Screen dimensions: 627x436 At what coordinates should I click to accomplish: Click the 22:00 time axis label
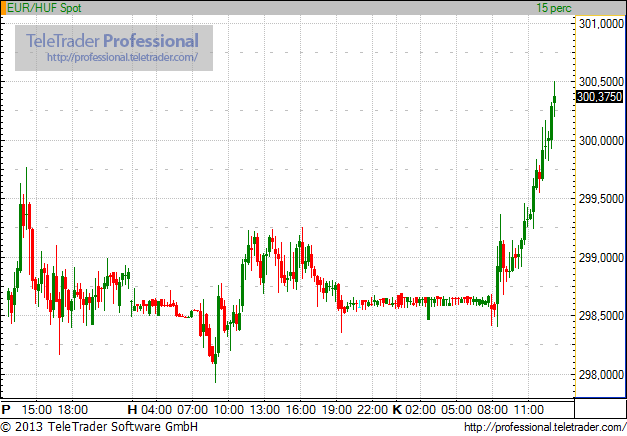click(373, 410)
